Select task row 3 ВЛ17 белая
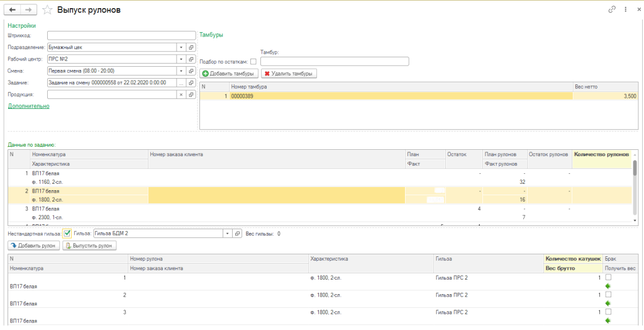The width and height of the screenshot is (644, 330). pyautogui.click(x=320, y=213)
